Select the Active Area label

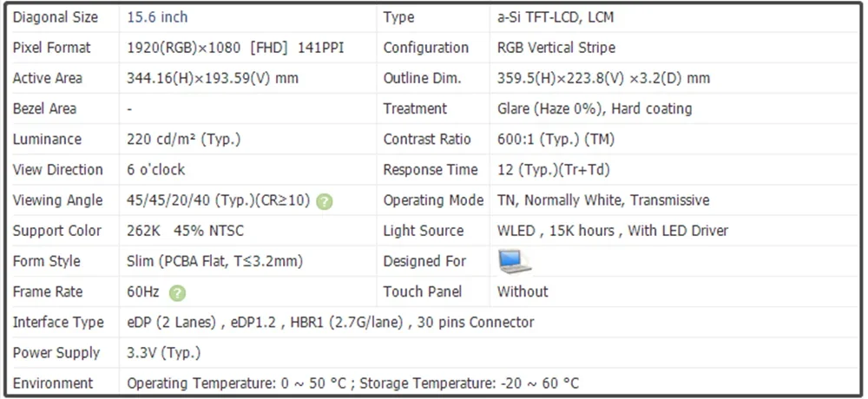coord(48,78)
